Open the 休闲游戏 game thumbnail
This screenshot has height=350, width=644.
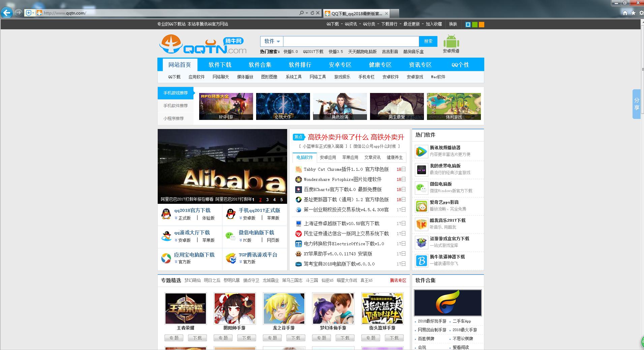coord(454,106)
